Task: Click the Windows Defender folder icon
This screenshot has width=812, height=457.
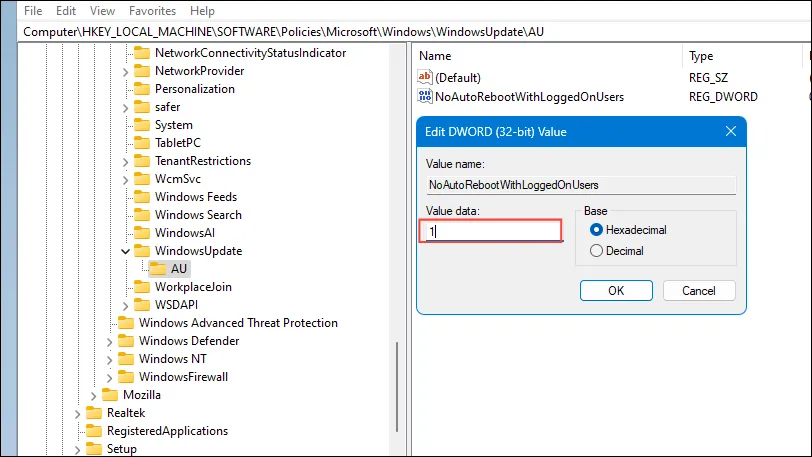Action: pyautogui.click(x=126, y=341)
